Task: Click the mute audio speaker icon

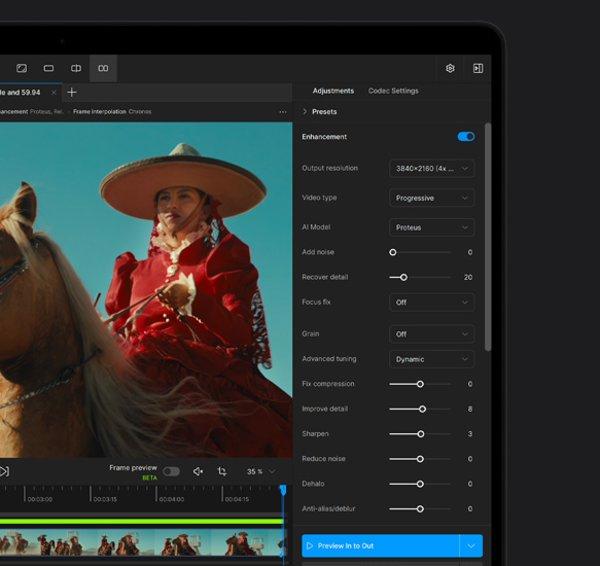Action: point(198,471)
